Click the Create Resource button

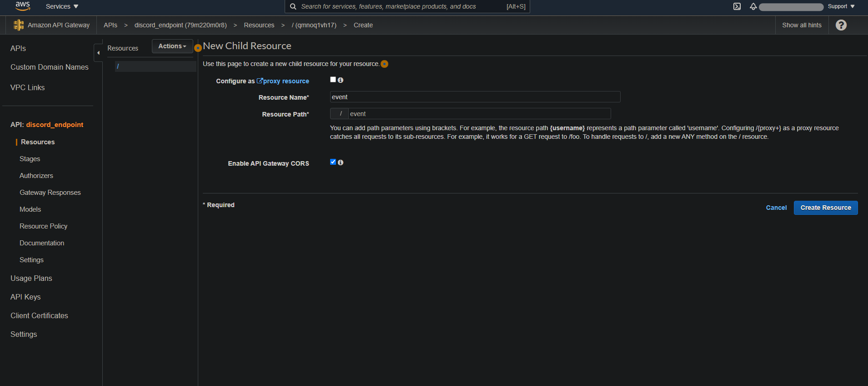click(826, 208)
